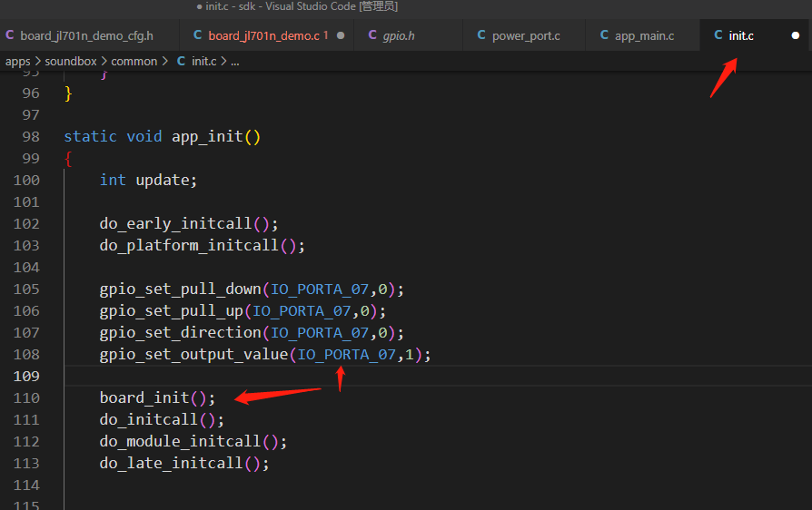
Task: Select the init.c tab
Action: coord(741,35)
